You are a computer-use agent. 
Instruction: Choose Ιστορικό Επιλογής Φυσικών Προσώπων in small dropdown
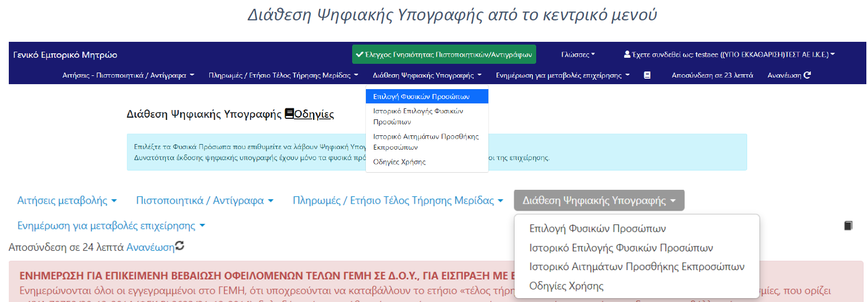427,116
